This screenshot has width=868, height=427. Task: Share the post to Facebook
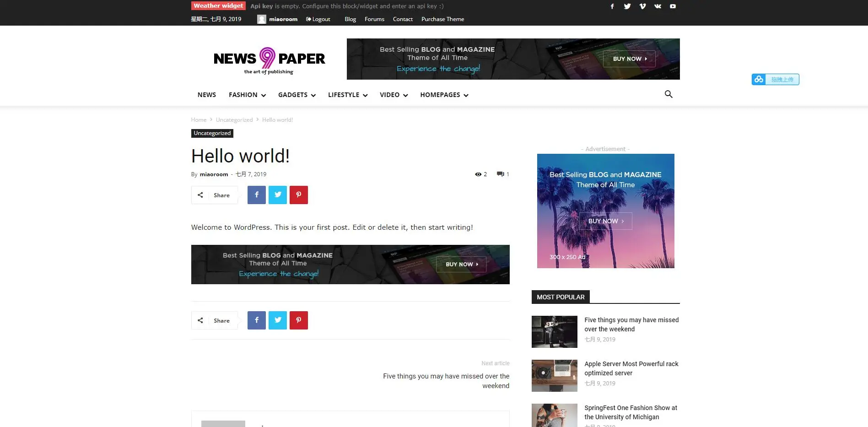click(256, 195)
